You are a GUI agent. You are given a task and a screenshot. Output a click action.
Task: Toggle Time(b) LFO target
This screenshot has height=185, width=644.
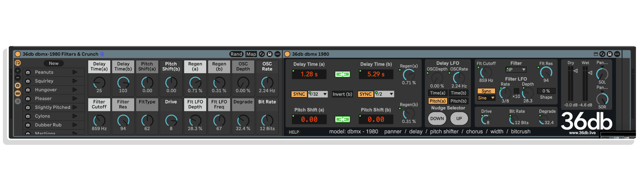click(459, 93)
